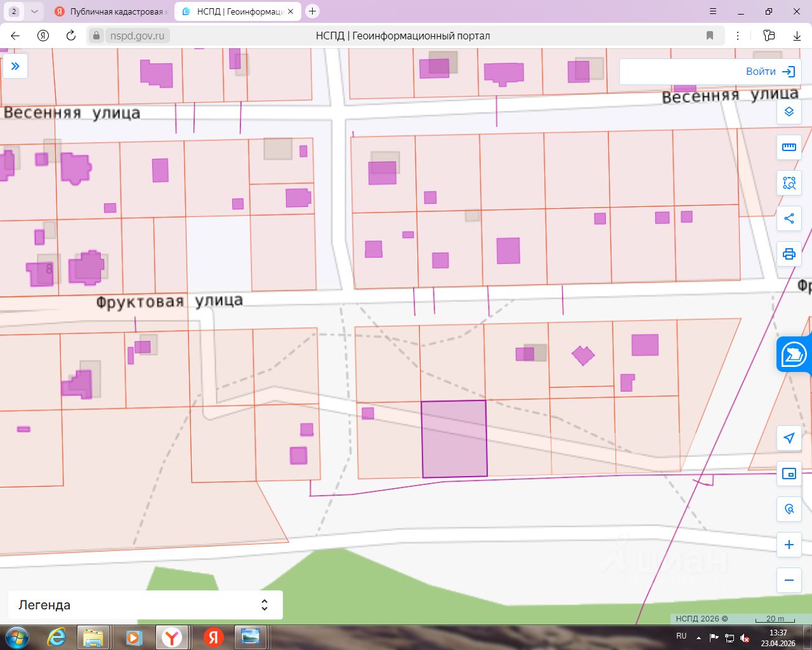Open the blue map assistant widget
Viewport: 812px width, 650px height.
tap(794, 354)
